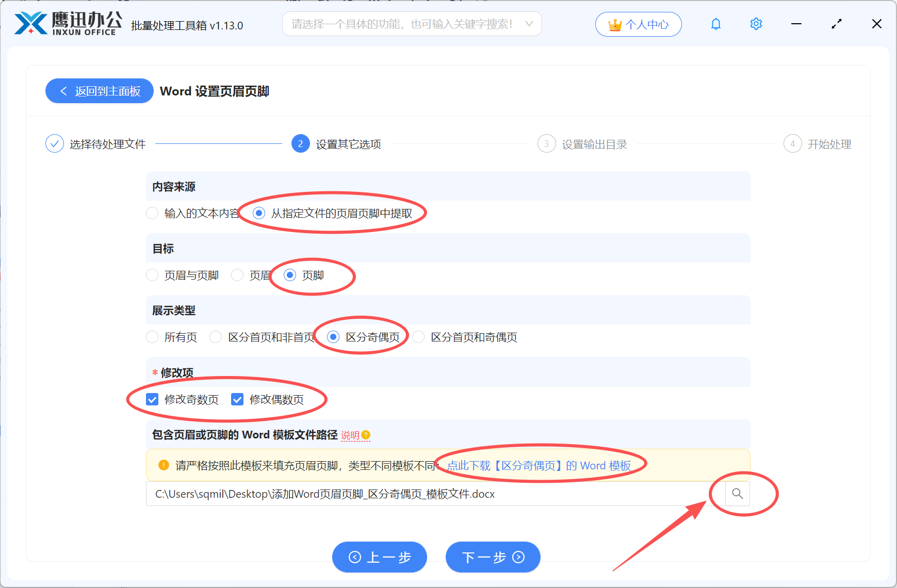The height and width of the screenshot is (588, 897).
Task: Go to step 设置输出目录
Action: (582, 144)
